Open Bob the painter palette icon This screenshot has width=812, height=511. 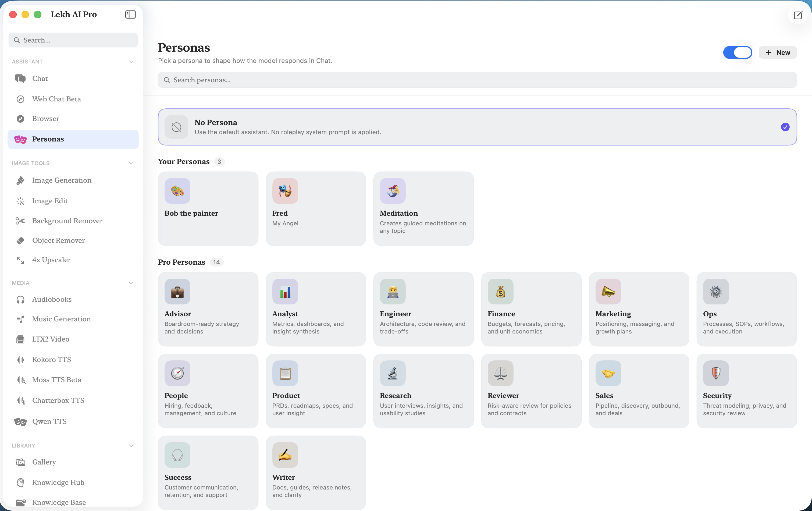177,191
